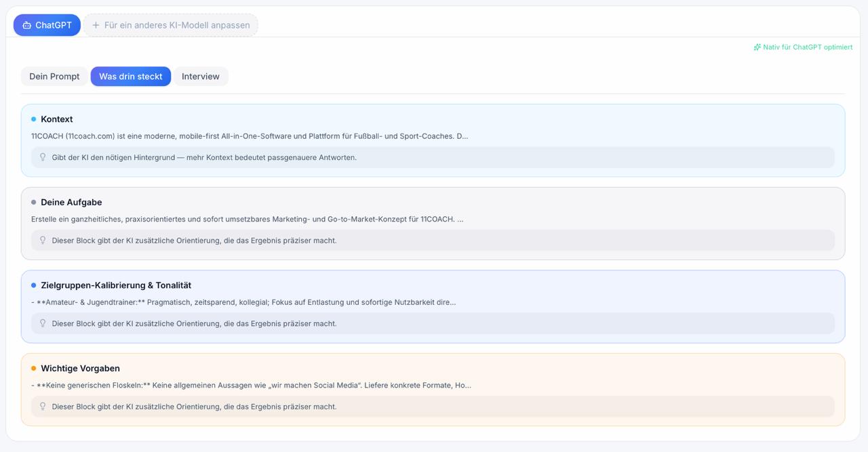Click the 11COACH description text in Kontext
The image size is (868, 452).
[250, 136]
